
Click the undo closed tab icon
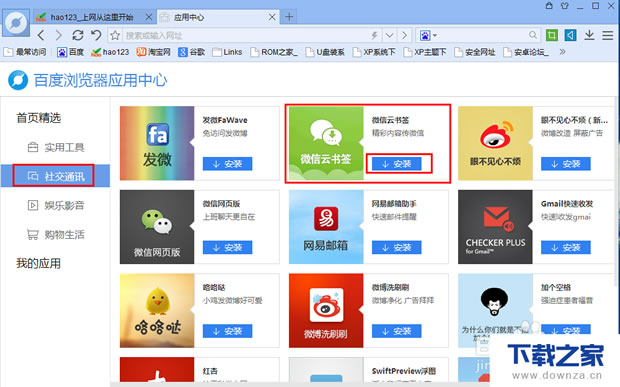(x=96, y=36)
